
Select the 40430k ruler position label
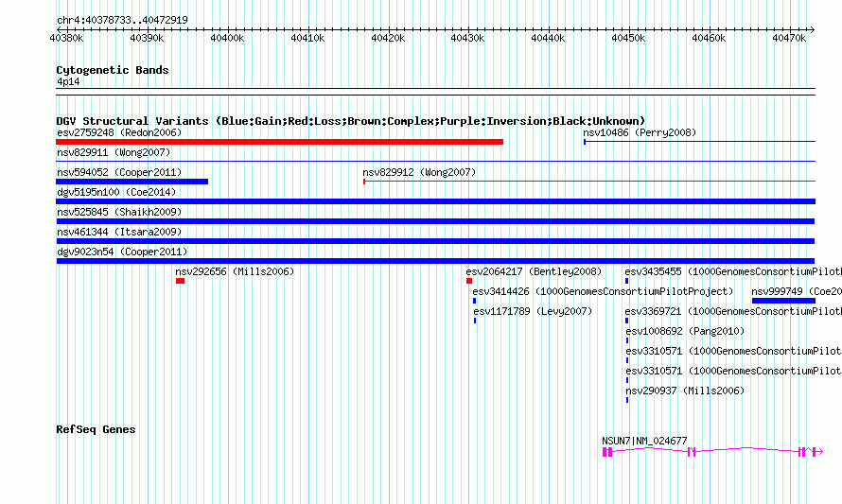coord(467,38)
